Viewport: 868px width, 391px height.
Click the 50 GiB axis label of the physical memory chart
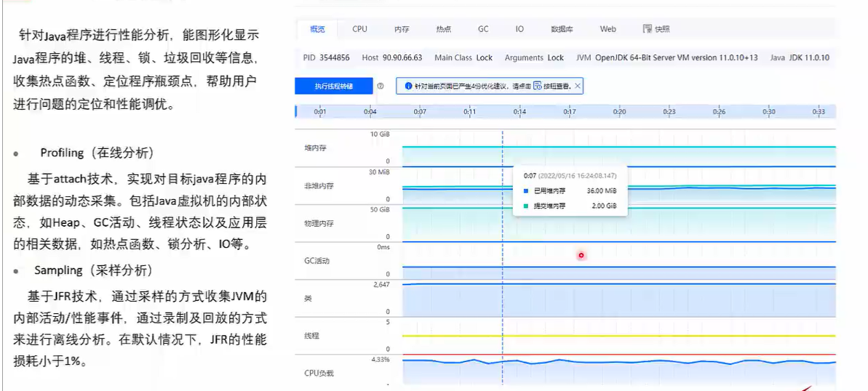pos(381,209)
